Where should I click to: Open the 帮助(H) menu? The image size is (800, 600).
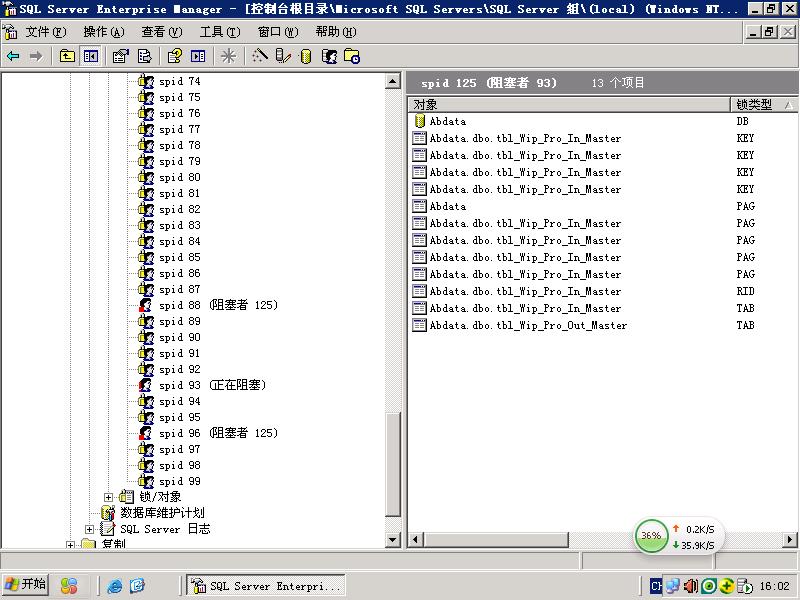pos(336,32)
